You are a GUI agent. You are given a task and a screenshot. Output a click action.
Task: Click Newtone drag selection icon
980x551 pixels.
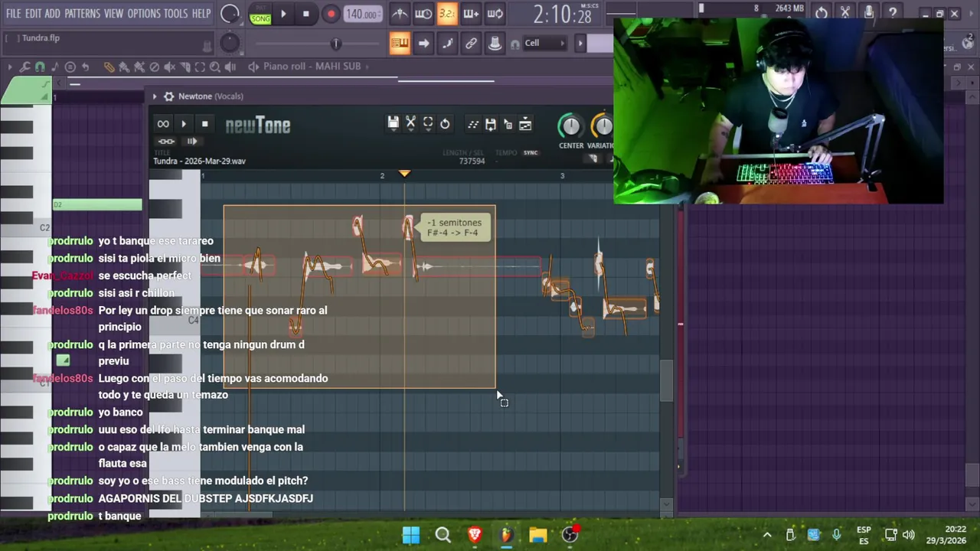tap(508, 124)
